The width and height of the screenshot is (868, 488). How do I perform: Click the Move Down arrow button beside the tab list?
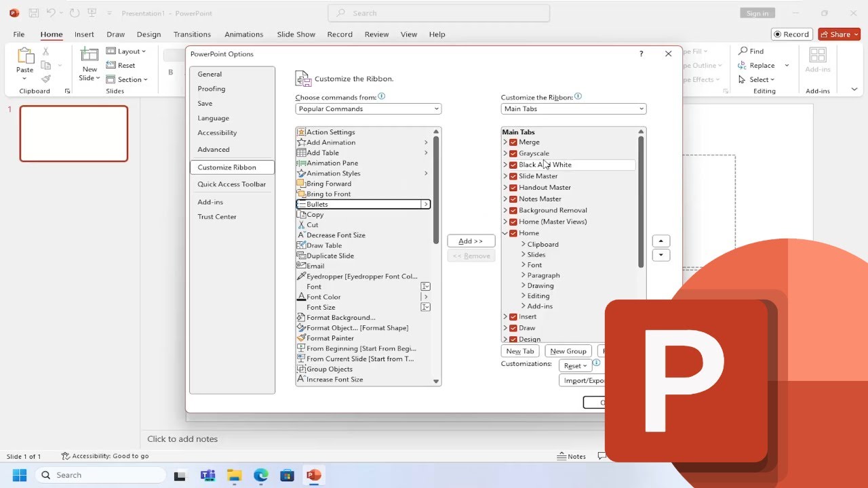pyautogui.click(x=660, y=256)
